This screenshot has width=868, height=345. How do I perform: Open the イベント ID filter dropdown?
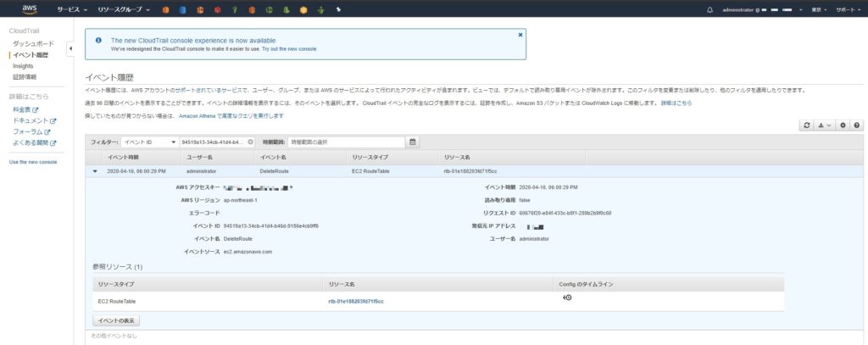click(148, 142)
